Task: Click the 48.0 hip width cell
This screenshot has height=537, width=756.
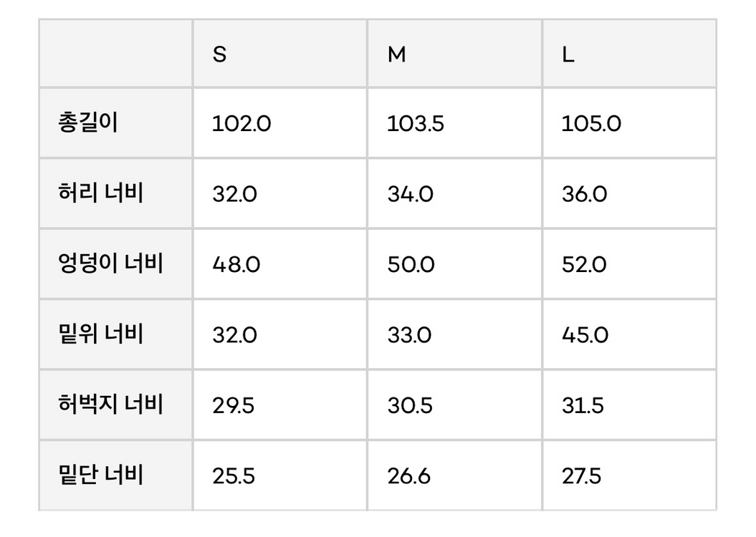Action: pos(236,264)
